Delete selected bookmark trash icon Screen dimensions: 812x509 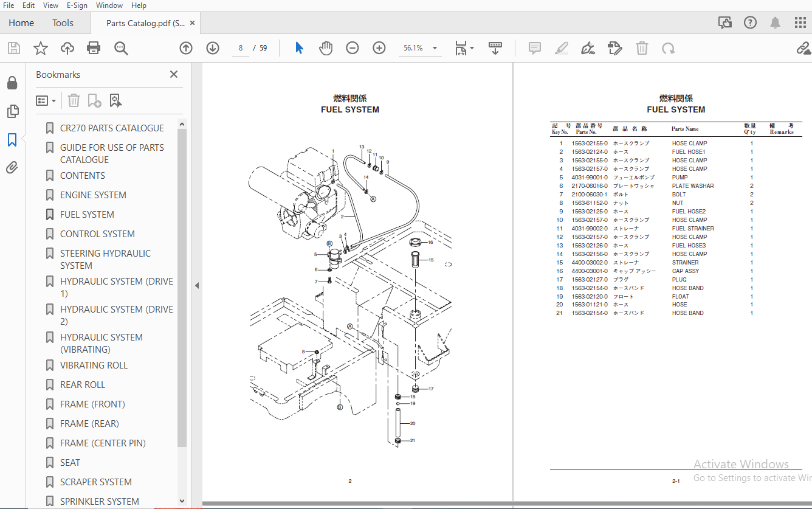pos(74,100)
